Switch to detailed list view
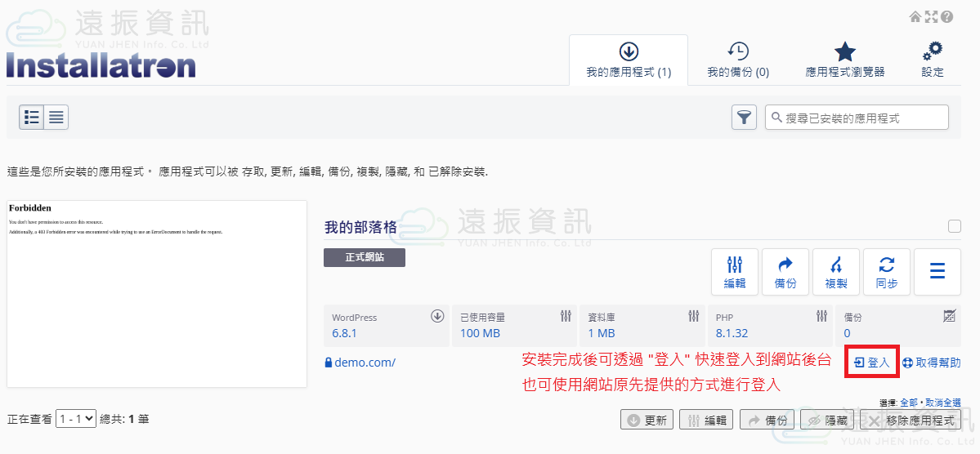 (32, 118)
